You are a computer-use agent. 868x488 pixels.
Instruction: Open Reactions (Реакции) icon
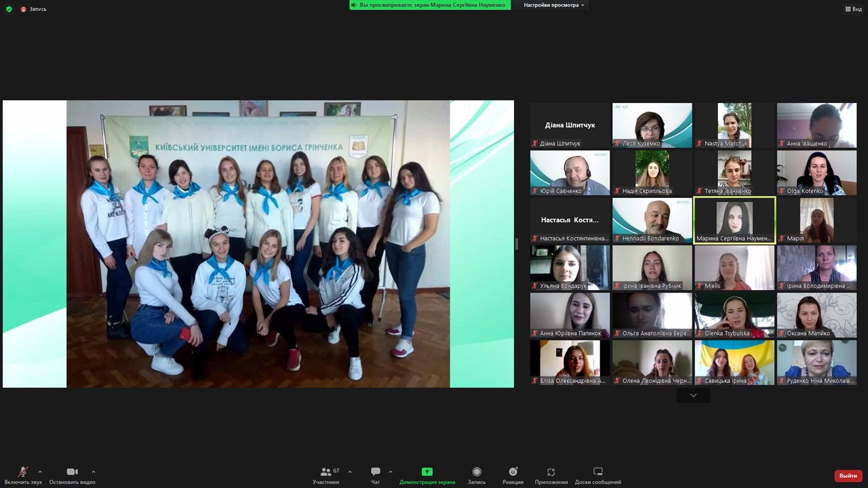point(513,472)
